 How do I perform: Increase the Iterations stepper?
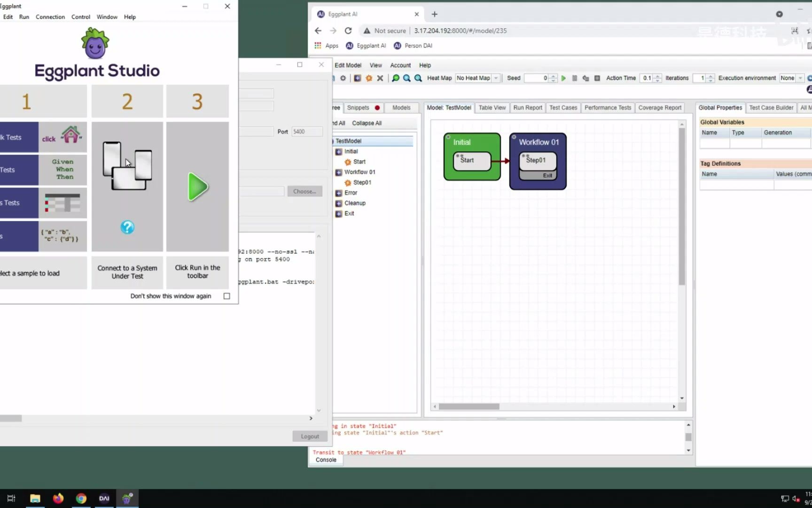point(710,76)
